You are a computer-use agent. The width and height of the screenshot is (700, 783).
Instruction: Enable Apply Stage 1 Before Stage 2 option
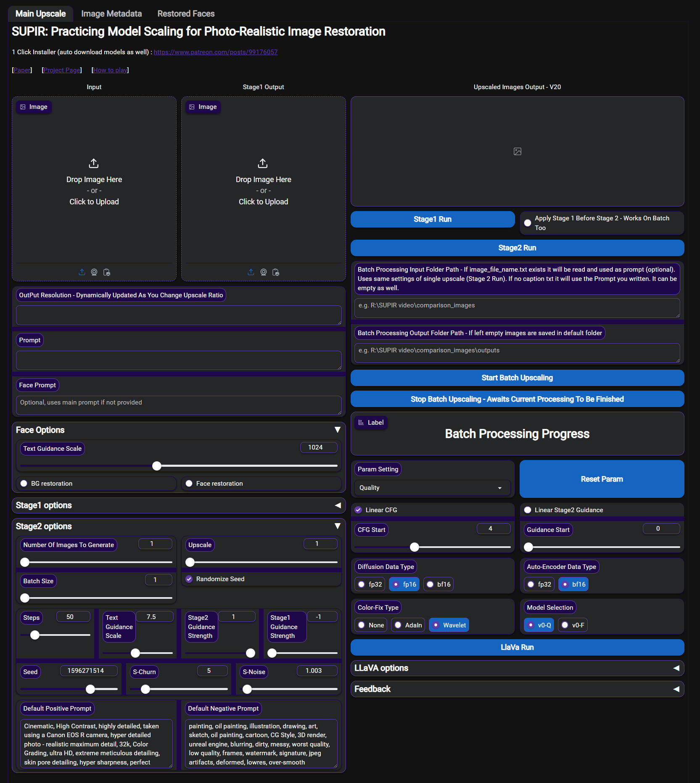tap(528, 223)
